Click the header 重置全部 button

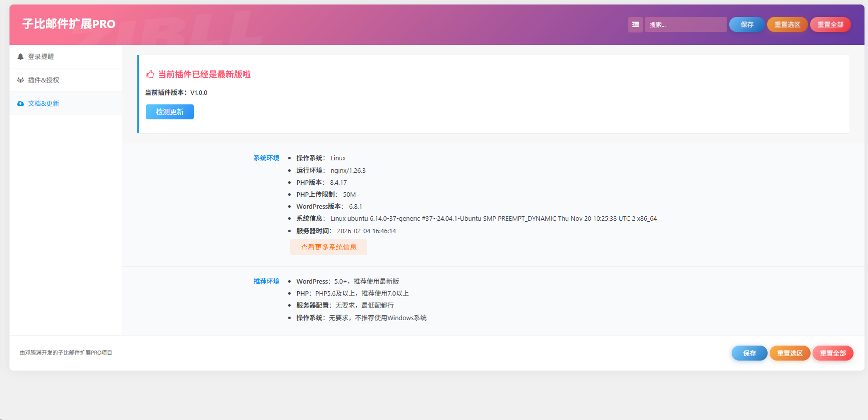[830, 24]
